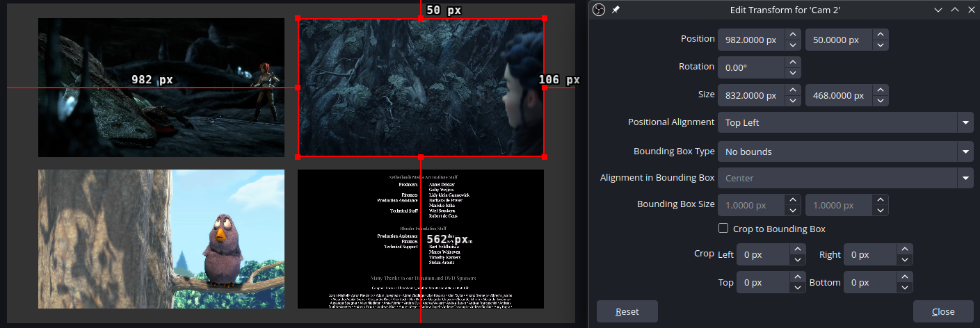
Task: Open Bounding Box Type dropdown showing No bounds
Action: (845, 151)
